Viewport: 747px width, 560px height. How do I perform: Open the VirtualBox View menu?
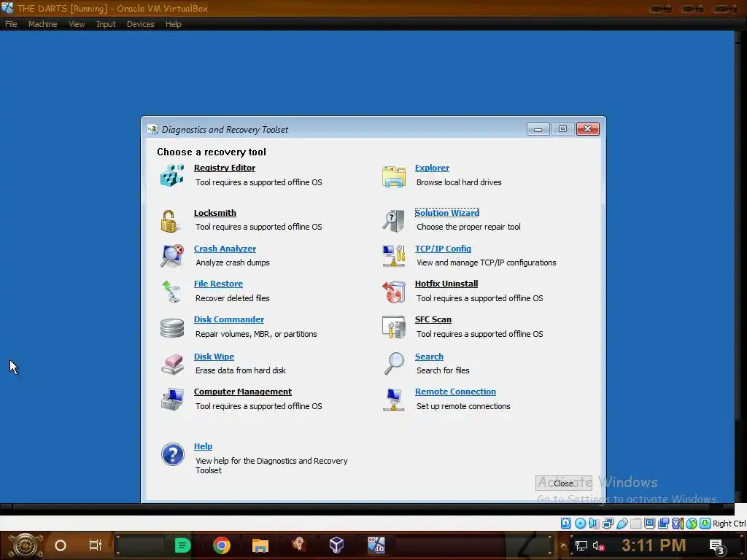[77, 24]
